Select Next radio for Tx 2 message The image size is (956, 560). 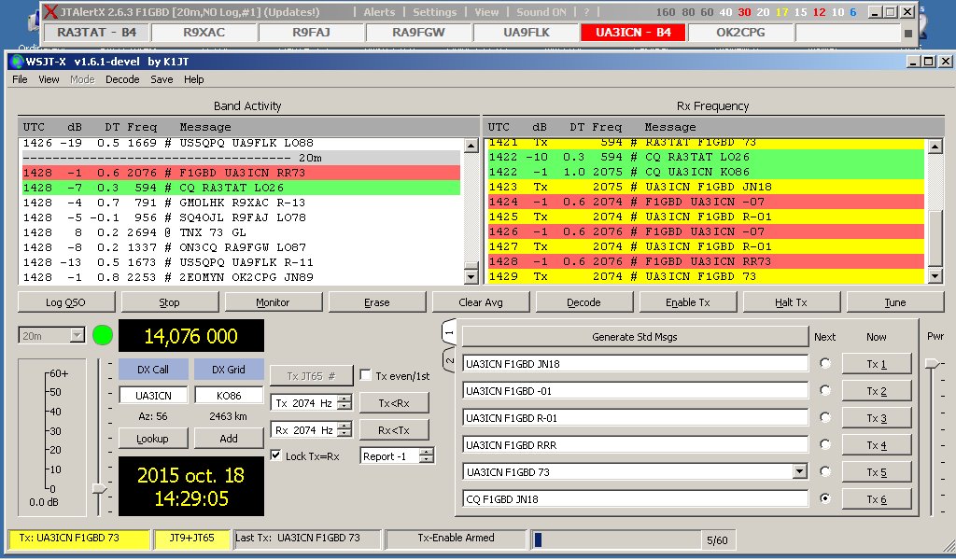(x=825, y=390)
